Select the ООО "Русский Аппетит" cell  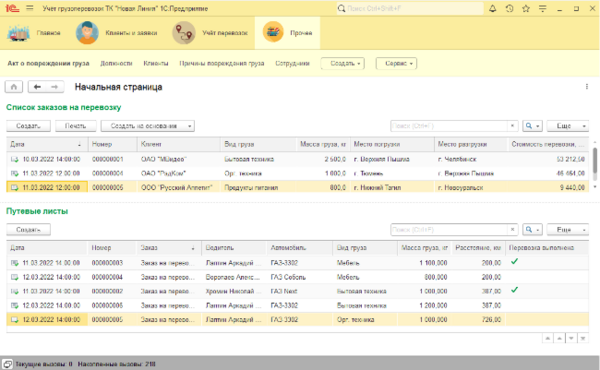(x=179, y=187)
